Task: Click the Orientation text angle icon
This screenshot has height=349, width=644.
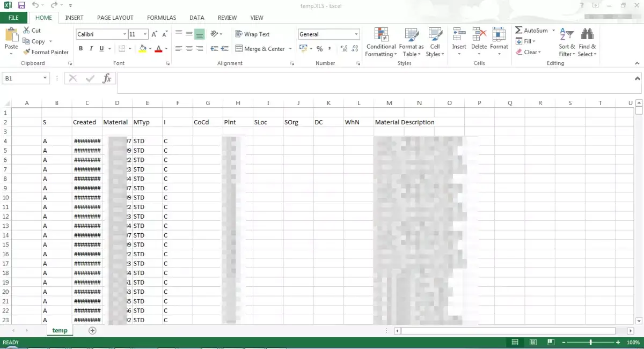Action: (x=215, y=34)
